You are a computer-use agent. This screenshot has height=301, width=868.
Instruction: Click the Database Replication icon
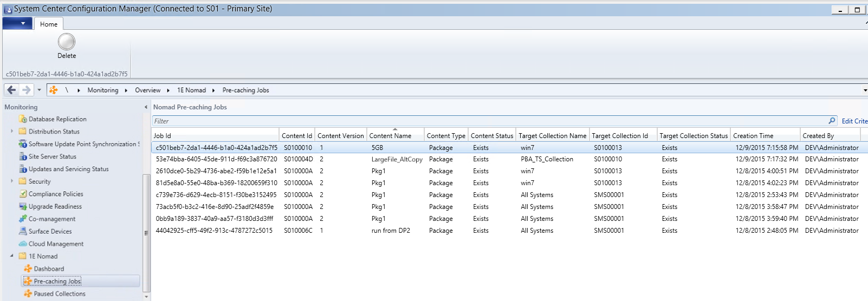[x=23, y=119]
